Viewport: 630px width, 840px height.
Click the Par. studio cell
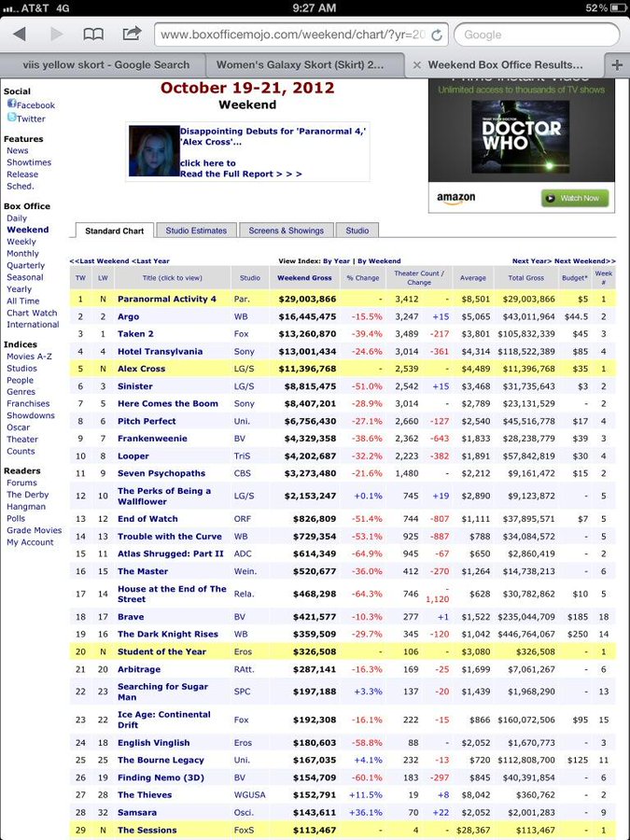tap(242, 299)
